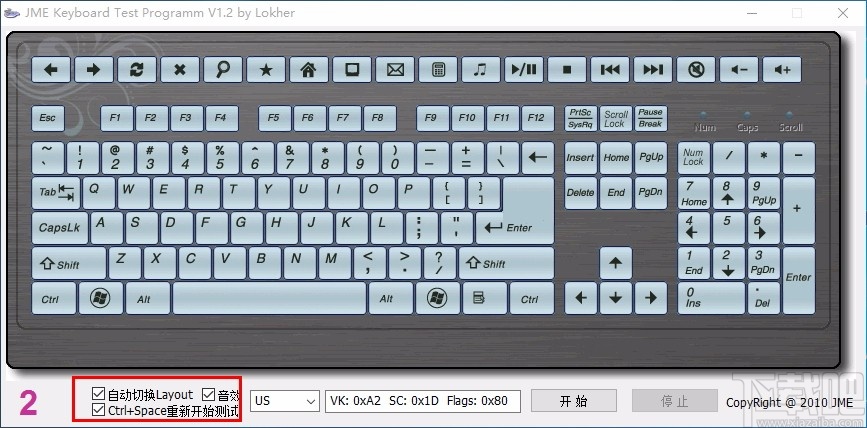Click the Q letter key
The image size is (867, 428).
[x=100, y=193]
